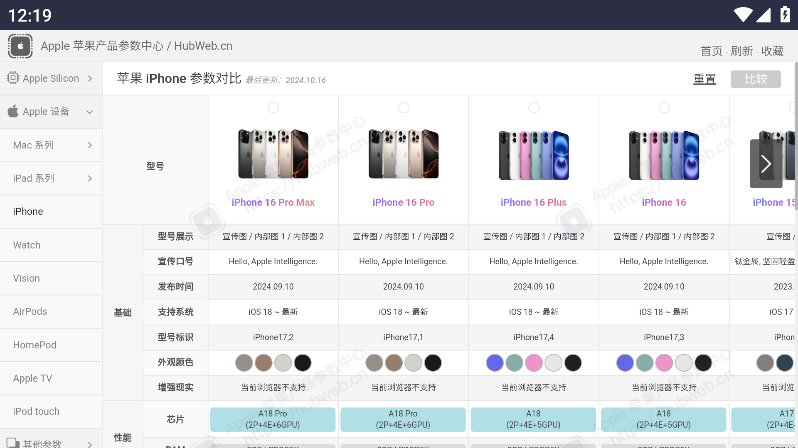Screen dimensions: 798x448
Task: Tap the Wi-Fi status bar icon
Action: click(x=743, y=15)
